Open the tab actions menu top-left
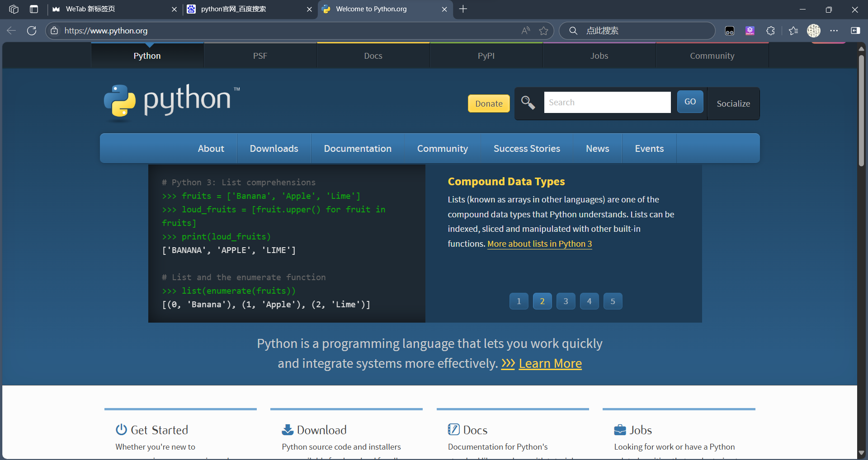This screenshot has height=460, width=868. 14,9
